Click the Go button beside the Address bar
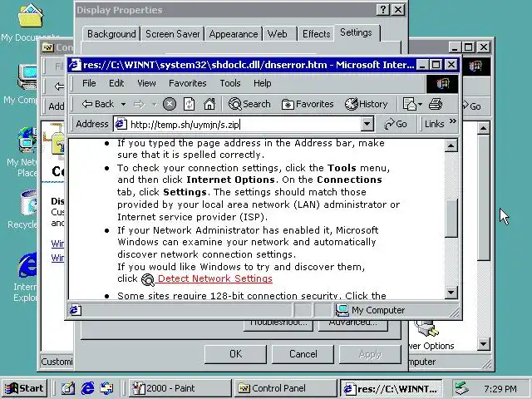This screenshot has width=532, height=399. pos(396,124)
